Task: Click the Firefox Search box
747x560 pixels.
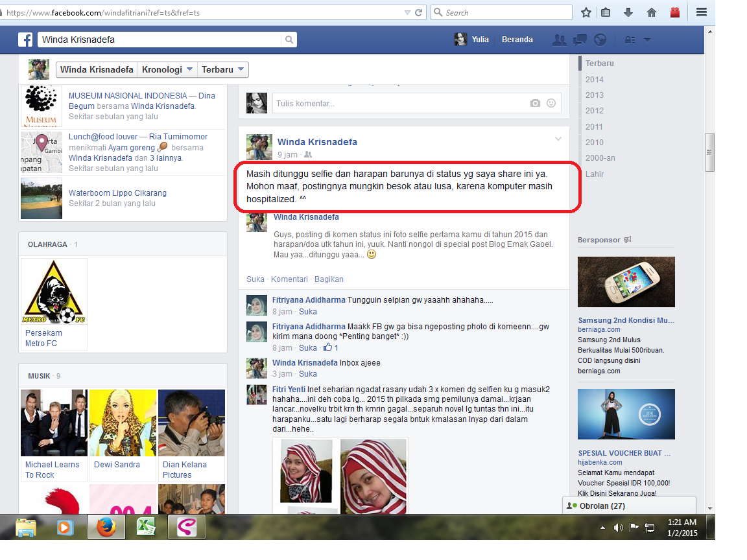Action: [x=501, y=13]
